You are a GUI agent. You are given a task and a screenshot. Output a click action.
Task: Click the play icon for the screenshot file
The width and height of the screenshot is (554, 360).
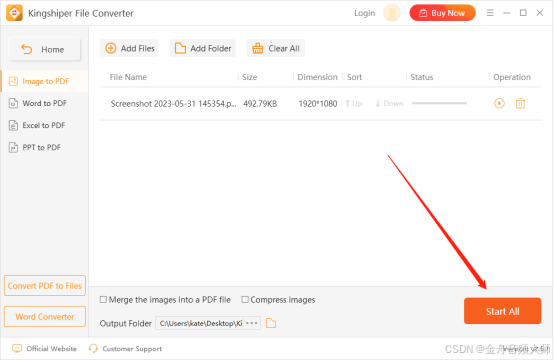[x=499, y=104]
